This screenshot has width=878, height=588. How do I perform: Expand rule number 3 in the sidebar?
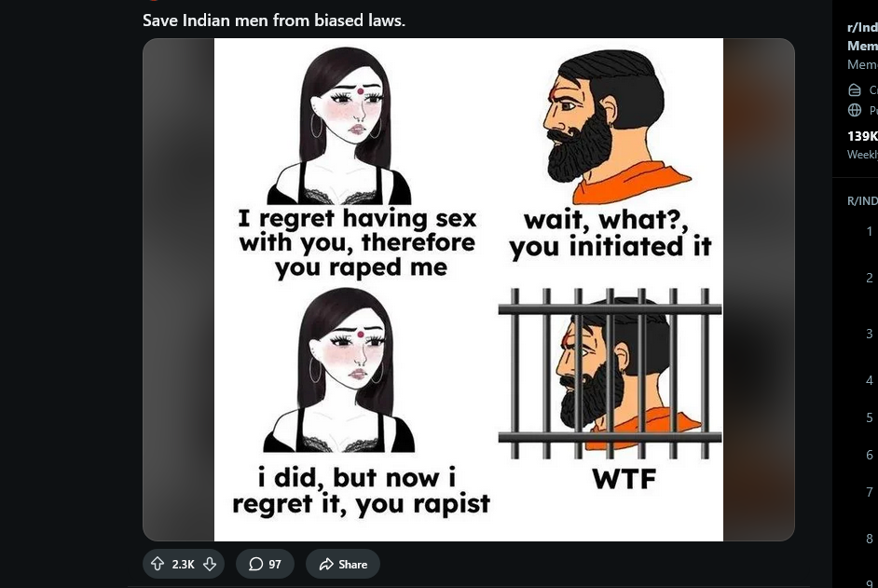(x=869, y=334)
